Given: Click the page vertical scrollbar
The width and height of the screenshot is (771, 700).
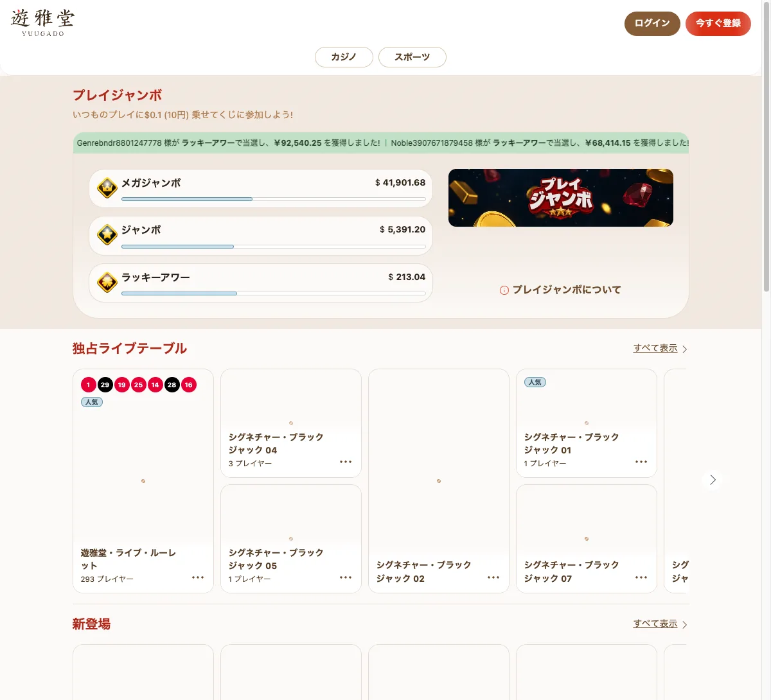Looking at the screenshot, I should point(766,146).
